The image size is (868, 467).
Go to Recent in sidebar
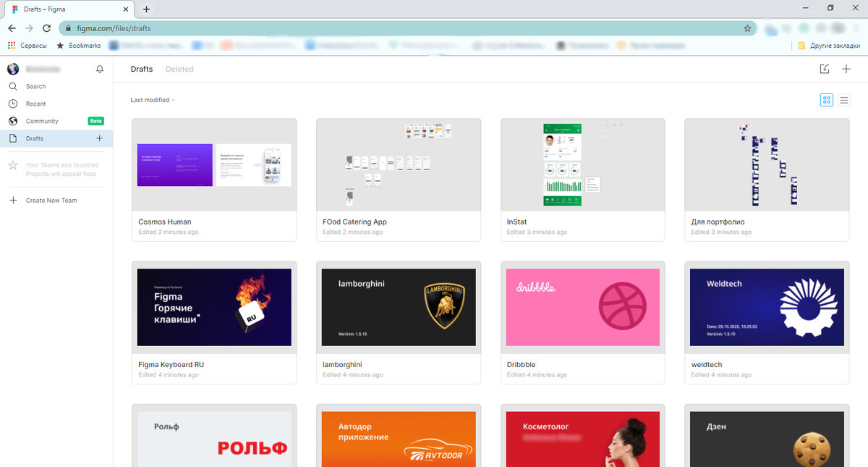tap(56, 104)
